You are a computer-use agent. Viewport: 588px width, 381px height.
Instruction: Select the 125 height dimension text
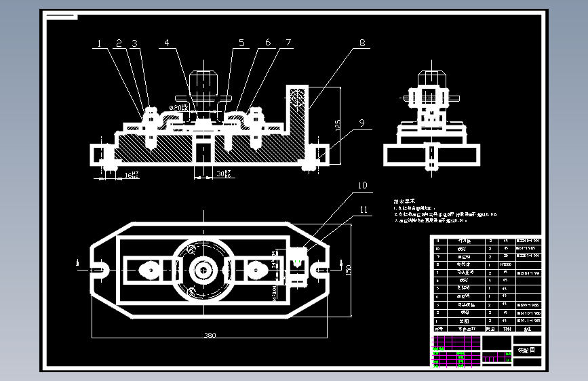coord(338,125)
